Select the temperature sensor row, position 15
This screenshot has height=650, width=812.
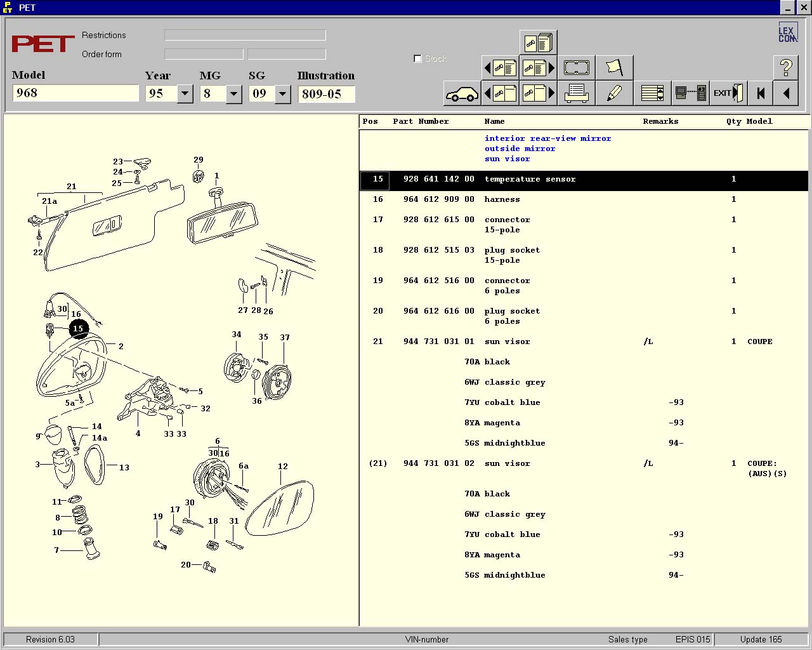click(584, 180)
